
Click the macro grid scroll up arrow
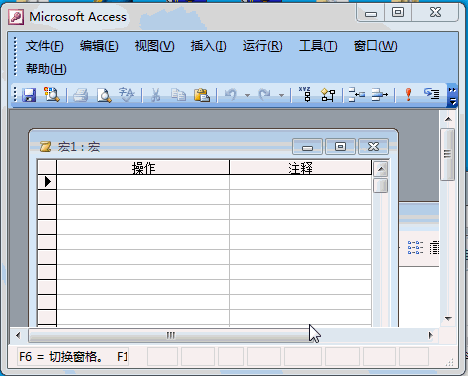pyautogui.click(x=381, y=169)
